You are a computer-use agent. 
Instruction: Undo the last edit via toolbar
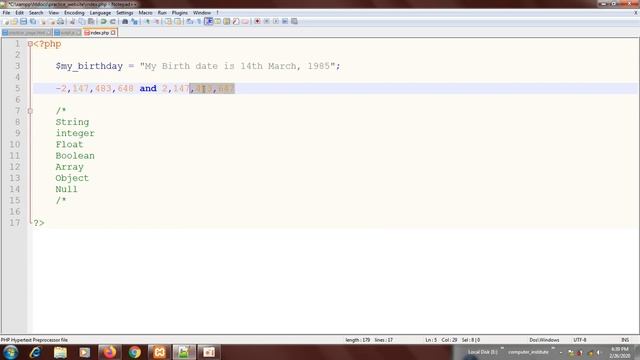(104, 21)
